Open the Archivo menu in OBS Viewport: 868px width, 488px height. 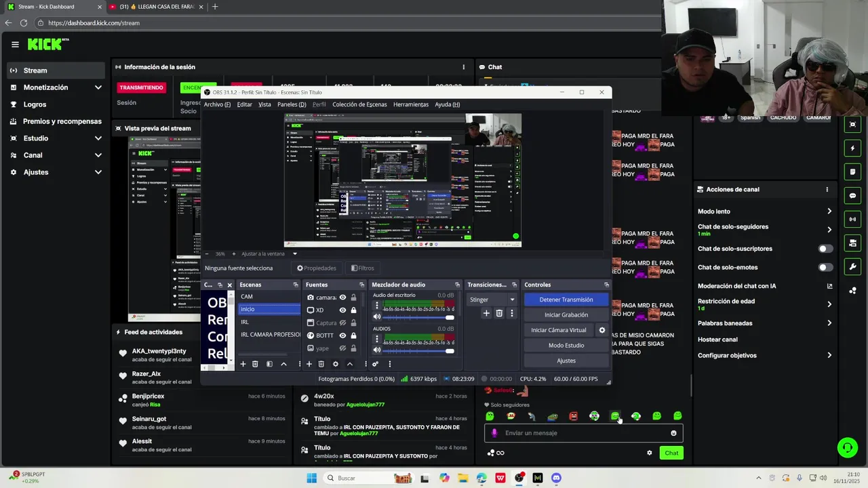coord(217,104)
